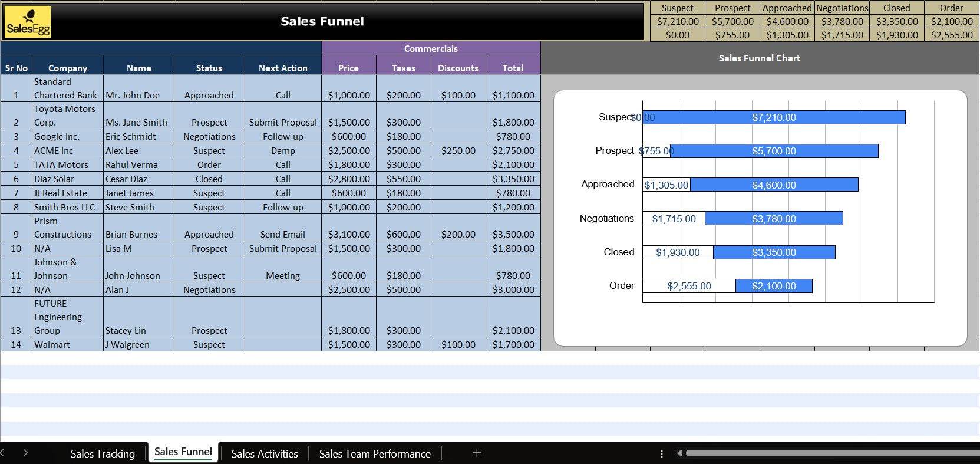
Task: Click the horizontal scrollbar track
Action: click(825, 453)
